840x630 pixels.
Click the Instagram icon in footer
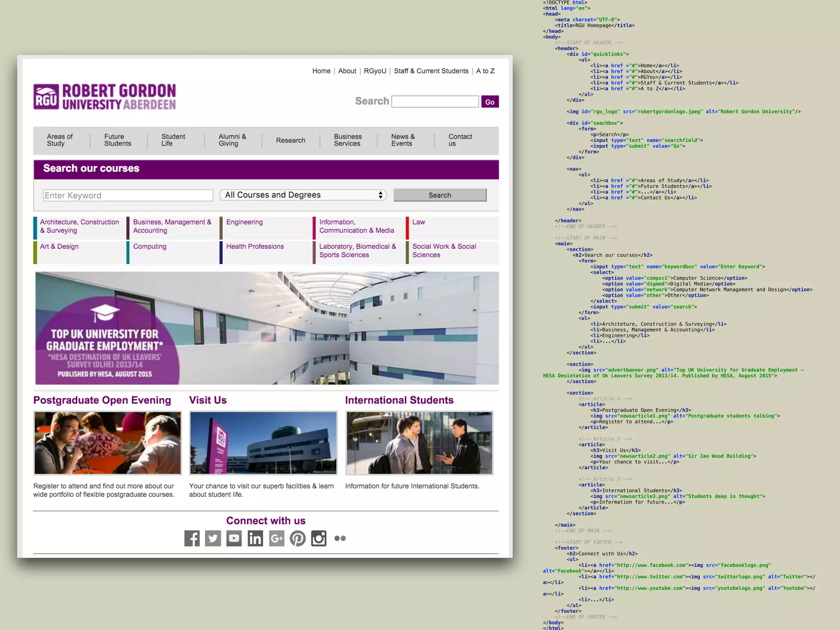point(319,538)
